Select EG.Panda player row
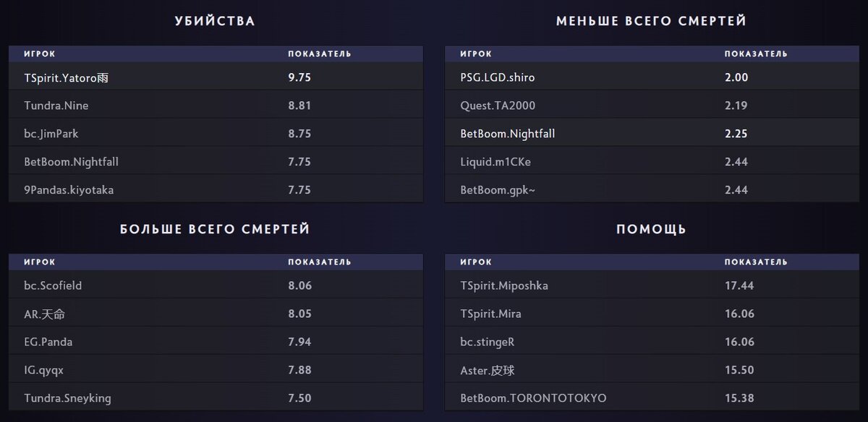The width and height of the screenshot is (868, 422). tap(216, 342)
